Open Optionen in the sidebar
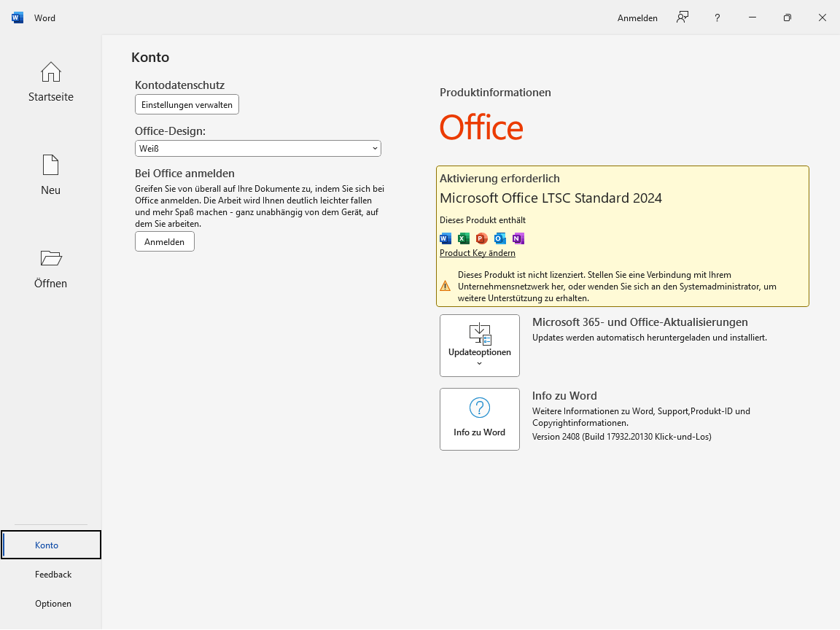 point(53,604)
